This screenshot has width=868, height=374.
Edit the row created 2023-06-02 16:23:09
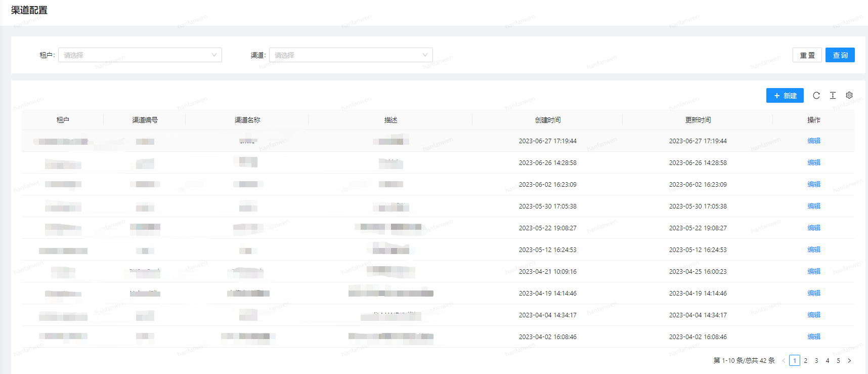pyautogui.click(x=814, y=184)
